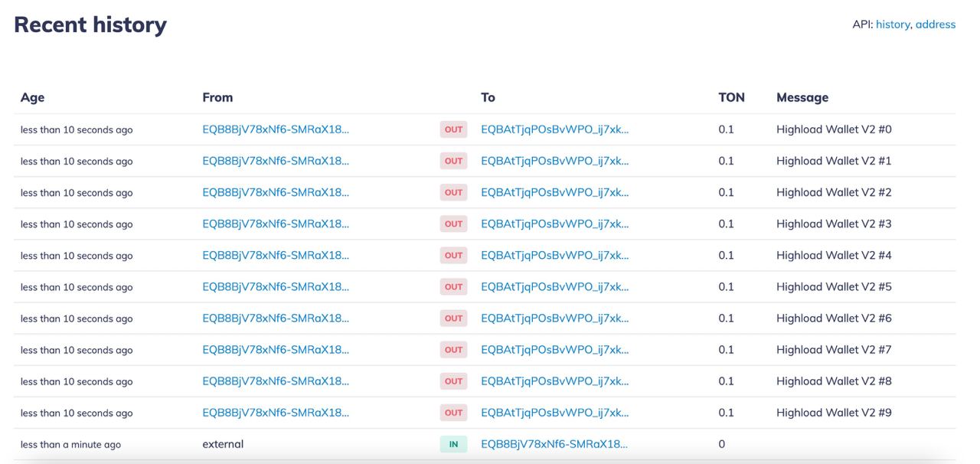Click the Age column header

click(x=32, y=98)
